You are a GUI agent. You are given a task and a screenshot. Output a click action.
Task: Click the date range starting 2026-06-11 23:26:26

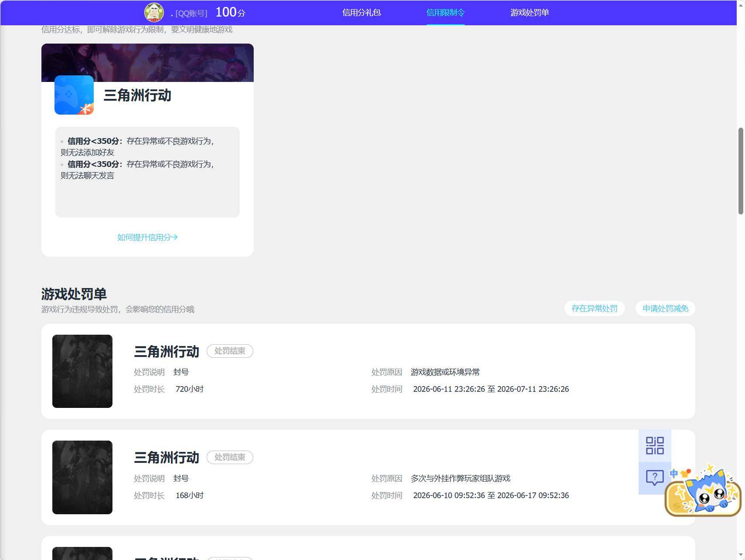point(491,389)
